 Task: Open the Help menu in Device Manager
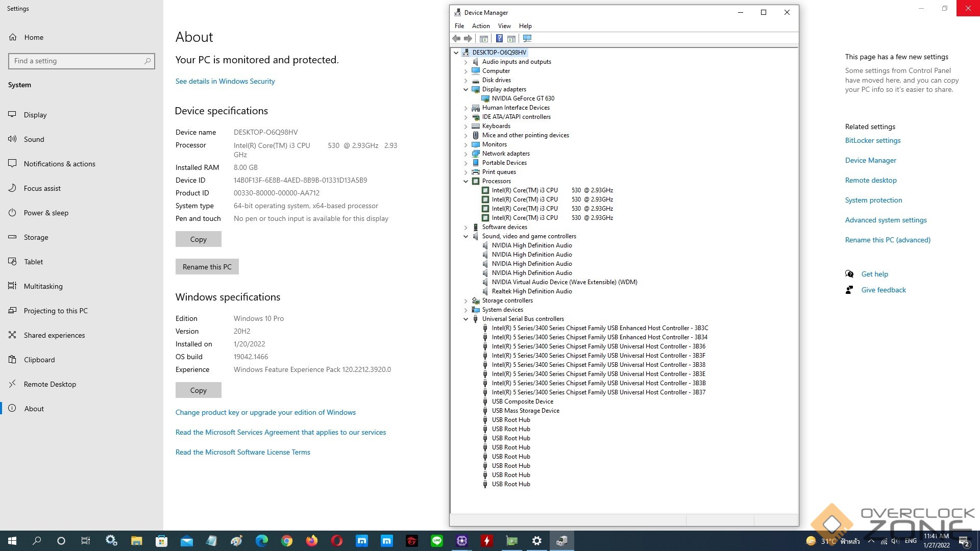525,26
